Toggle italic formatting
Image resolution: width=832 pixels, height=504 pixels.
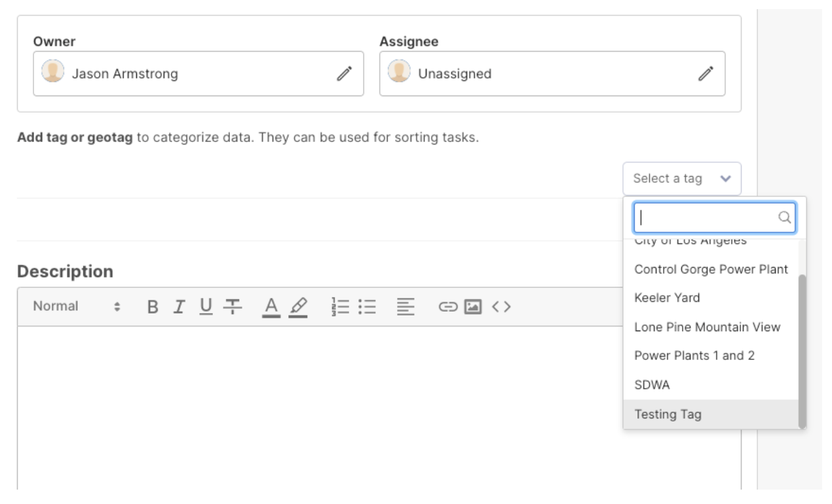tap(179, 306)
